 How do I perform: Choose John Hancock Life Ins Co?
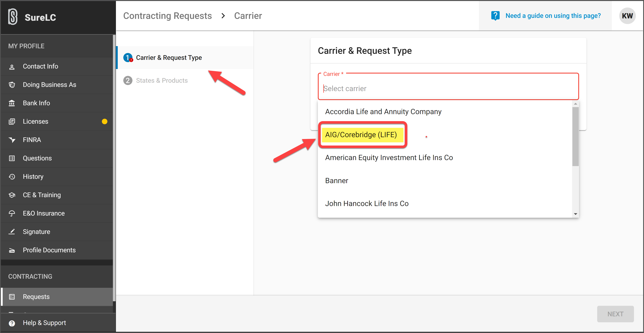point(445,204)
